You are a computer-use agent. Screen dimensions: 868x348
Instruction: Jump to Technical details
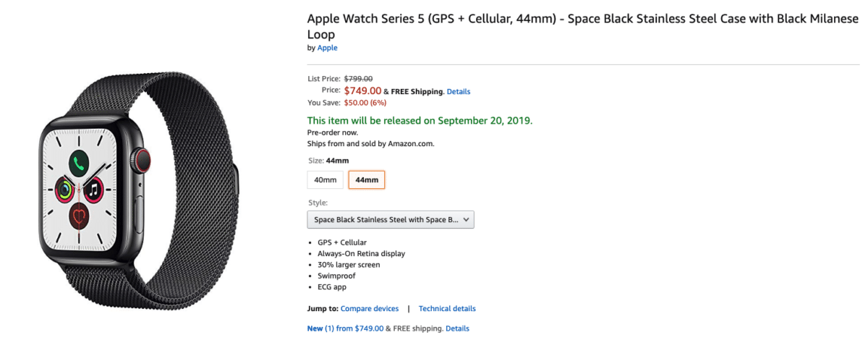coord(447,309)
